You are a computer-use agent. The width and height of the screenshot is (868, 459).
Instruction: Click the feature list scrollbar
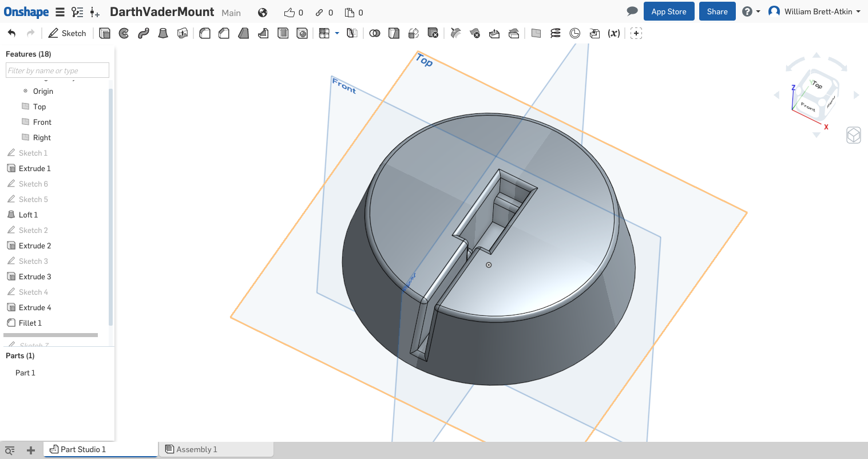[x=110, y=207]
